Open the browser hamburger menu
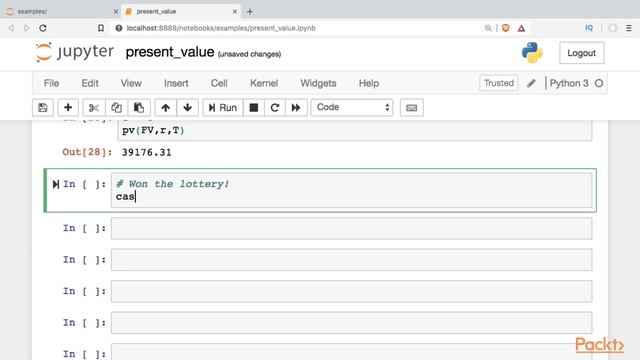This screenshot has width=640, height=360. point(629,28)
